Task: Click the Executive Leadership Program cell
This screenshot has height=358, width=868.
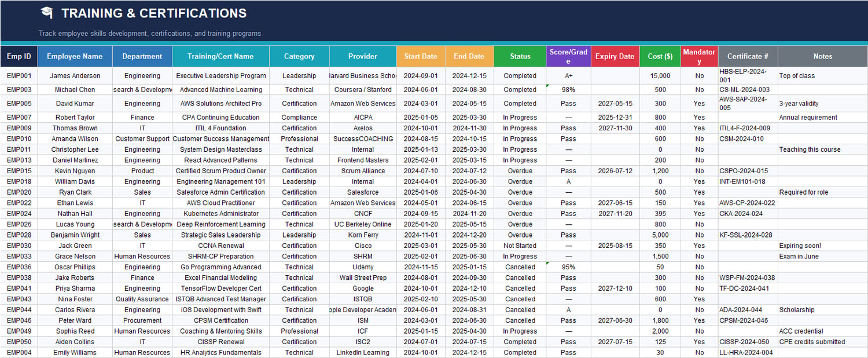Action: 220,76
